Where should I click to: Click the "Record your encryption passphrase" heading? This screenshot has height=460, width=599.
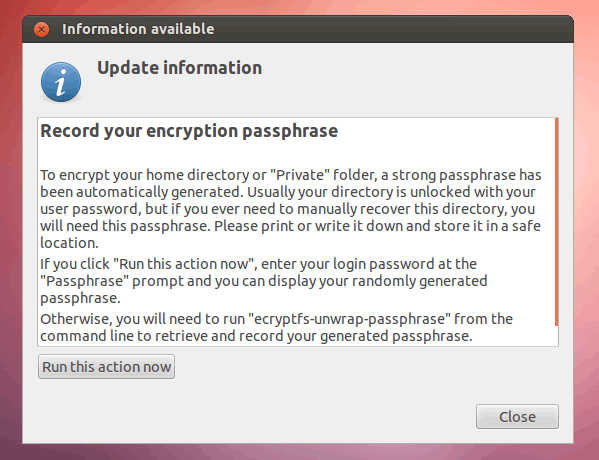189,131
